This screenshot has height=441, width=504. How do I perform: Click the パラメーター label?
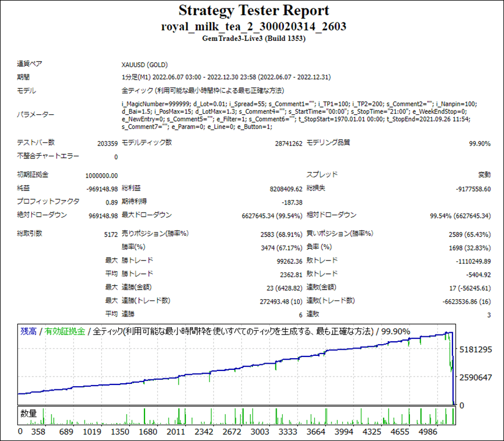pos(36,114)
